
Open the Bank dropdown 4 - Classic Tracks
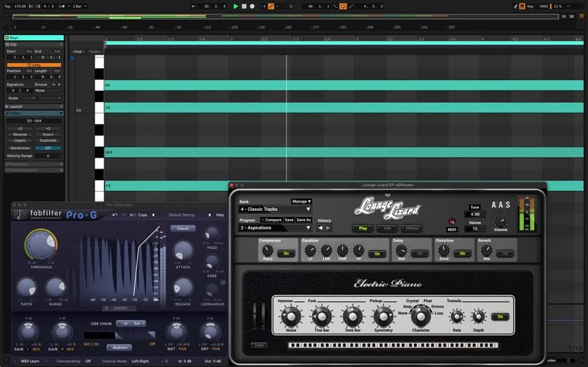click(x=275, y=209)
